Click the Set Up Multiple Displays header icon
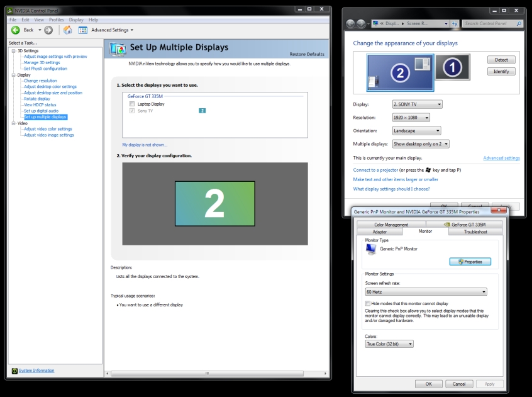 pyautogui.click(x=118, y=49)
